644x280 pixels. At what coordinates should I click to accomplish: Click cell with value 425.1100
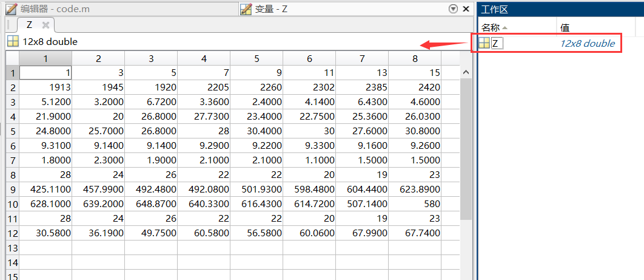click(x=45, y=190)
